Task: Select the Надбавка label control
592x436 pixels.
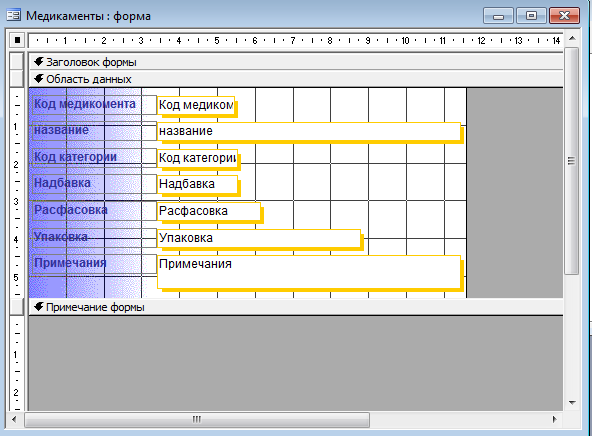Action: 94,184
